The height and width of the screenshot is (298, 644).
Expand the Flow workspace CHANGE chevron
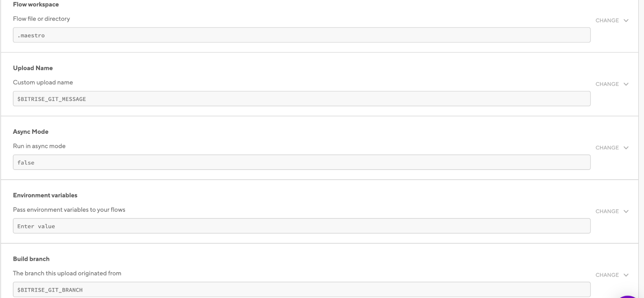[x=626, y=20]
